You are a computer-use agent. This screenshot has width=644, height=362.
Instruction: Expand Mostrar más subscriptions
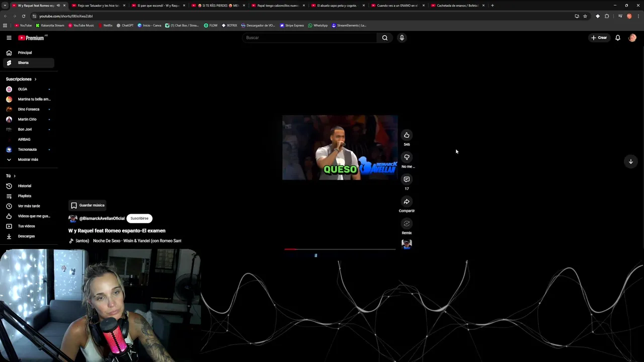click(28, 159)
